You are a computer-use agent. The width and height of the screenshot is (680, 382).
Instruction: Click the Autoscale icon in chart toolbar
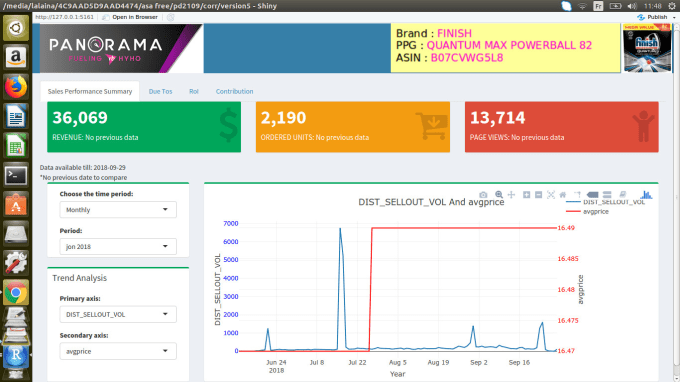[551, 195]
